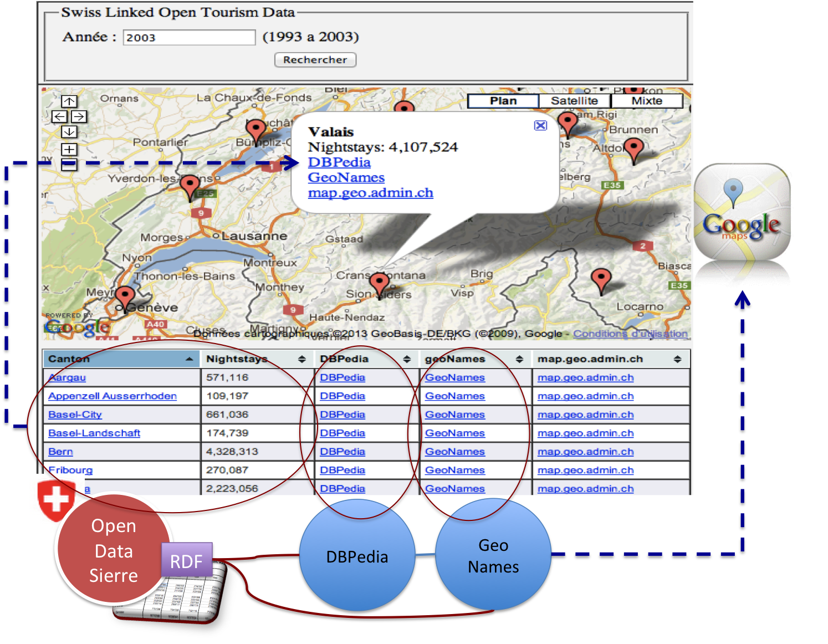The height and width of the screenshot is (644, 828).
Task: Open DBPedia link in Valais popup
Action: pos(339,162)
